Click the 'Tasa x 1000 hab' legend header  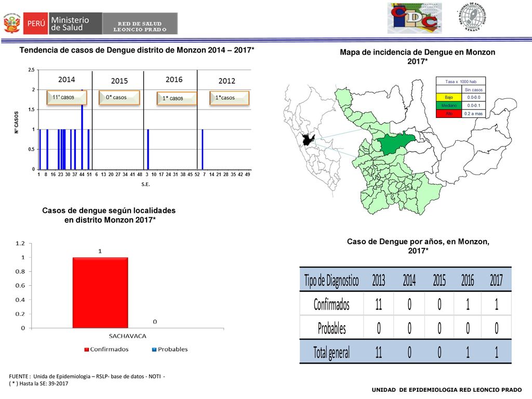click(x=461, y=82)
